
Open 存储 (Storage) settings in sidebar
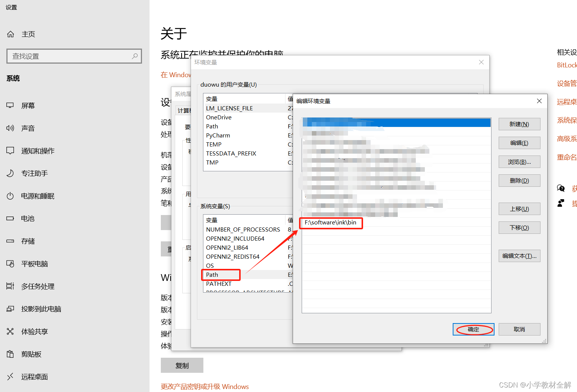(x=27, y=241)
